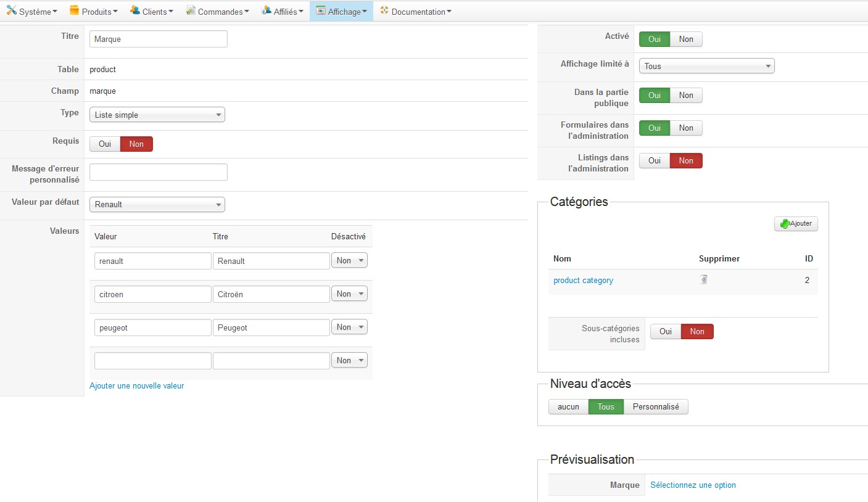The image size is (868, 502).
Task: Set Requis to Non
Action: point(136,144)
